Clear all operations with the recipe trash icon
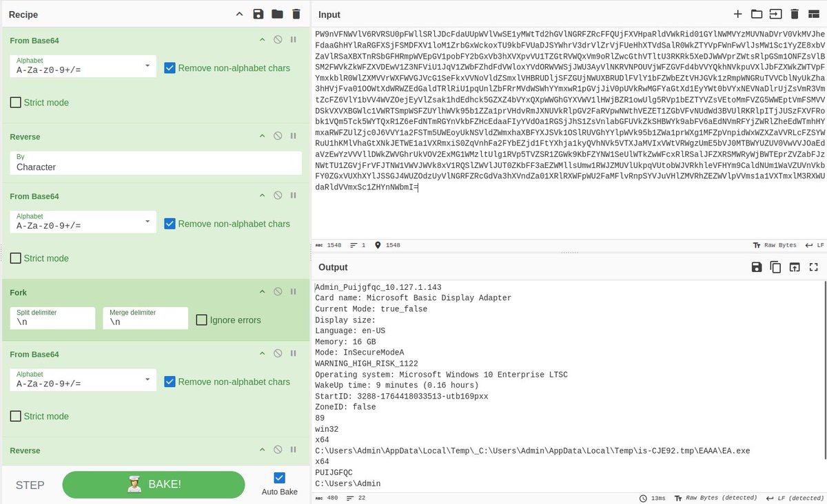 (x=294, y=14)
